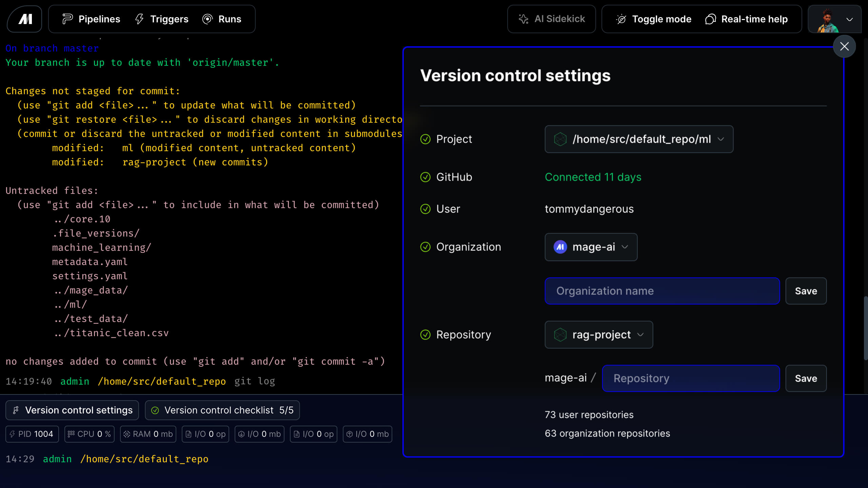Viewport: 868px width, 488px height.
Task: Click the settings.yaml untracked file
Action: pyautogui.click(x=90, y=276)
